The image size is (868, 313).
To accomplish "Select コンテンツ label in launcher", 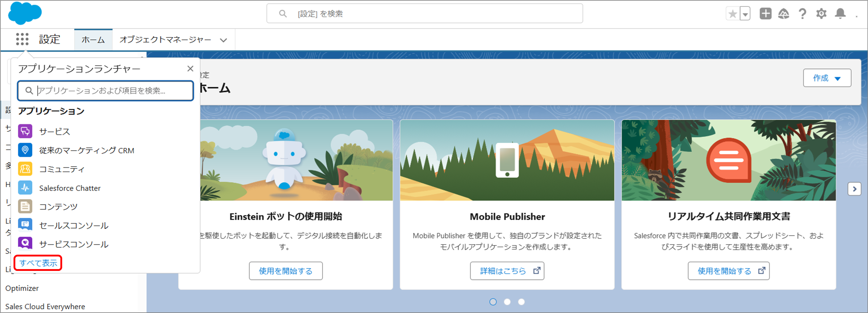I will 58,207.
